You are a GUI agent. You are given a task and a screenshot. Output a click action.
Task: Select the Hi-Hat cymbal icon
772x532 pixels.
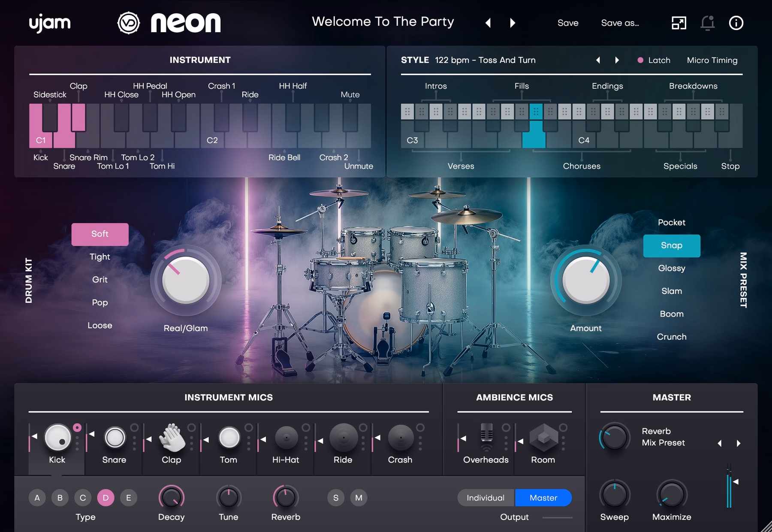[x=286, y=438]
